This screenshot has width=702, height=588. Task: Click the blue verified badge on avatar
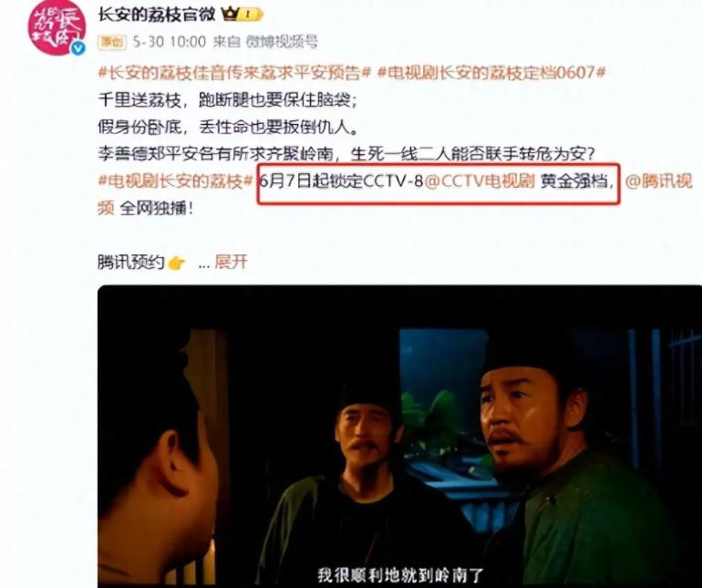click(x=78, y=48)
